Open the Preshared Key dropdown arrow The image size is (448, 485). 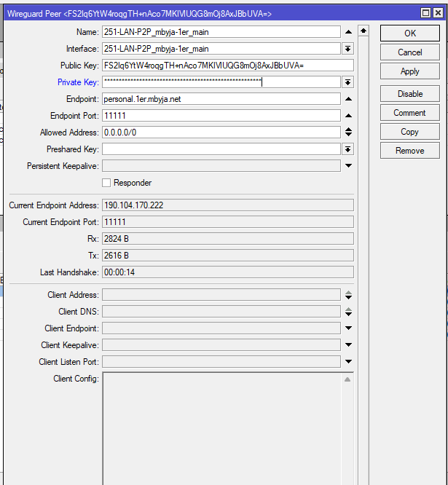tap(348, 149)
